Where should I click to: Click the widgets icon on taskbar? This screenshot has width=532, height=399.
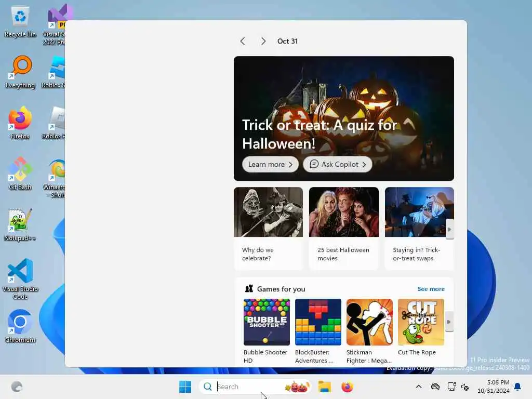pyautogui.click(x=17, y=387)
